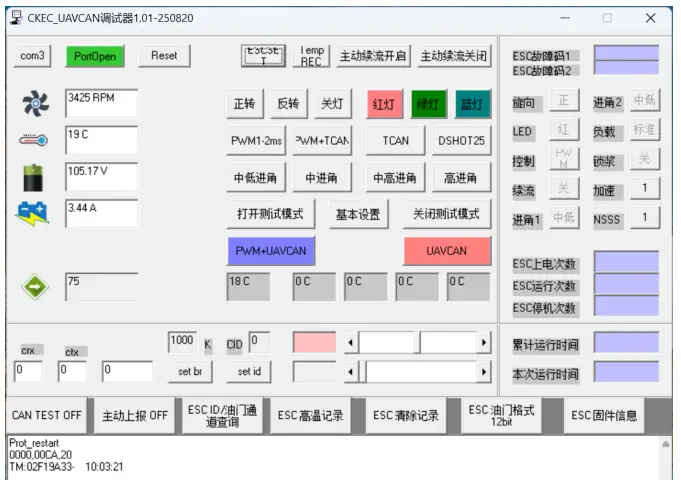
Task: Click the green arrow throttle icon
Action: (33, 286)
